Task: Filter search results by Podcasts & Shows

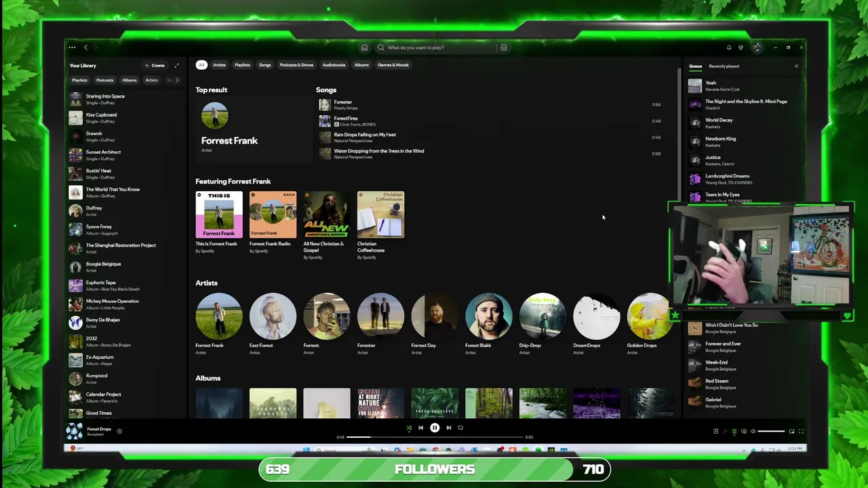Action: tap(296, 65)
